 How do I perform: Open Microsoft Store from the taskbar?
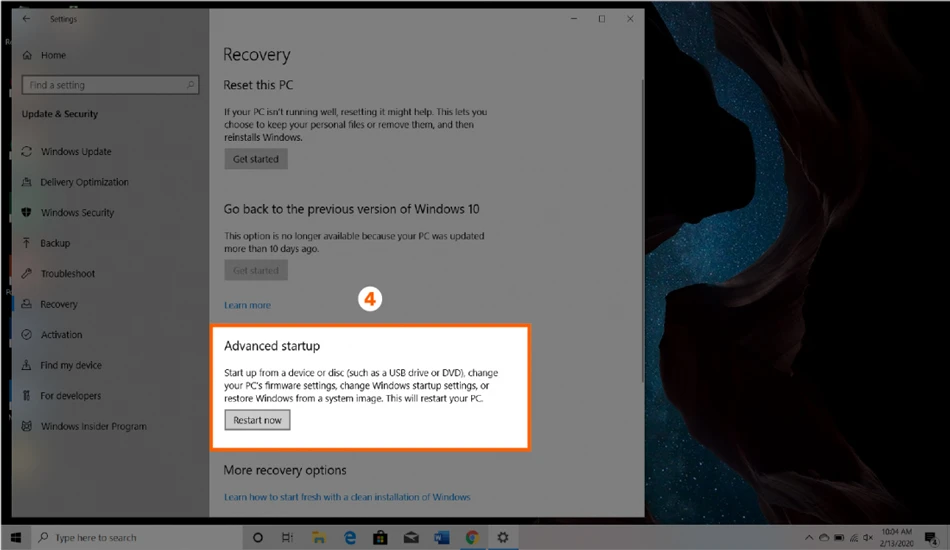click(x=380, y=537)
